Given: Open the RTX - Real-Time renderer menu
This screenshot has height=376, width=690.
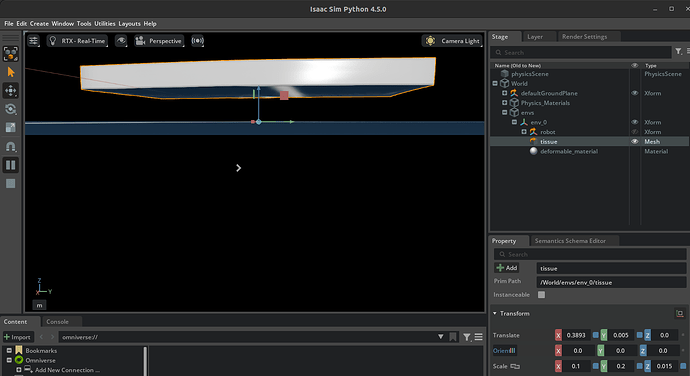Looking at the screenshot, I should [x=77, y=41].
